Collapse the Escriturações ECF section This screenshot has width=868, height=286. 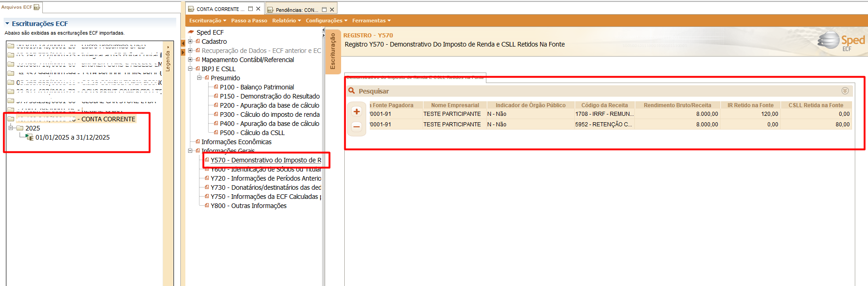point(7,23)
